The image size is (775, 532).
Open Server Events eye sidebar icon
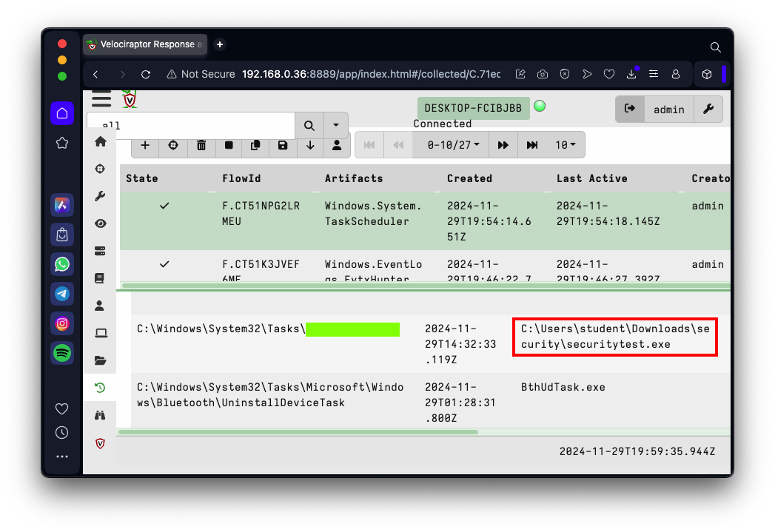pyautogui.click(x=101, y=223)
